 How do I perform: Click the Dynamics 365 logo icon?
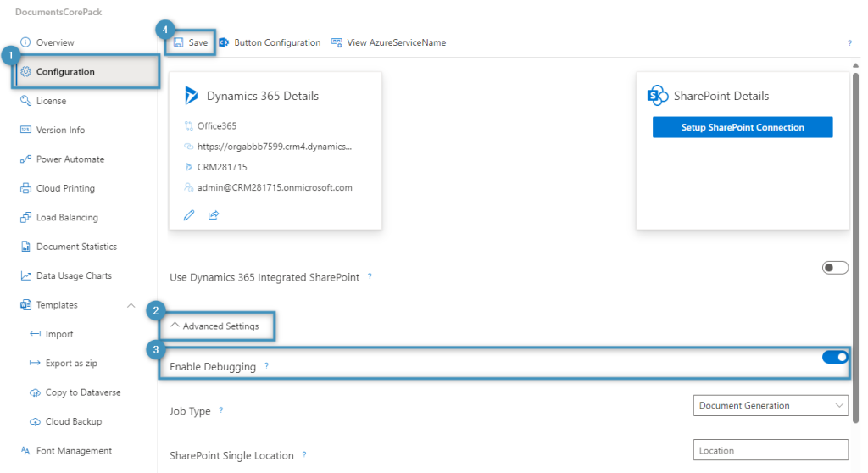pos(191,95)
